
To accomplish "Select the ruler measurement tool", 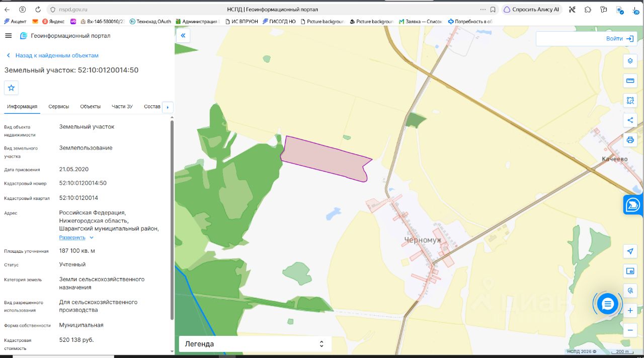I will pos(630,81).
